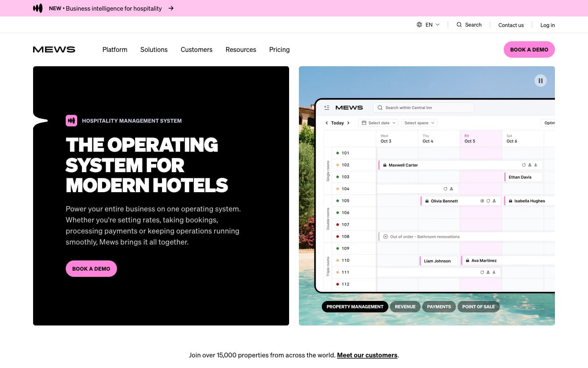Click pink Mews badge beside Hospitality Management System
Screen dimensions: 588x368
click(x=71, y=121)
